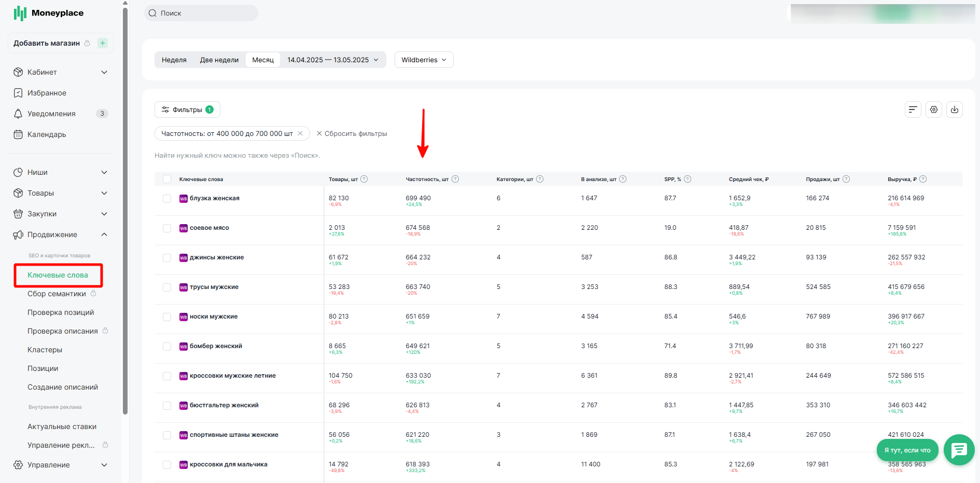The height and width of the screenshot is (483, 980).
Task: Click into the Поиск search field
Action: click(x=201, y=13)
